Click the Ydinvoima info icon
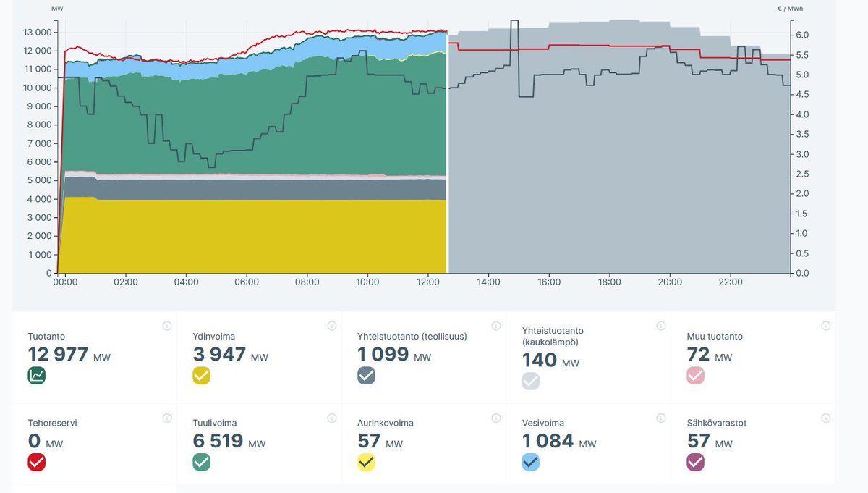The width and height of the screenshot is (868, 493). (x=332, y=326)
